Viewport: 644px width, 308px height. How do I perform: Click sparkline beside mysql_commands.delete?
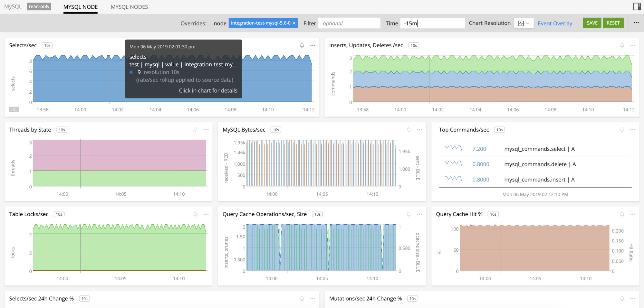coord(453,164)
